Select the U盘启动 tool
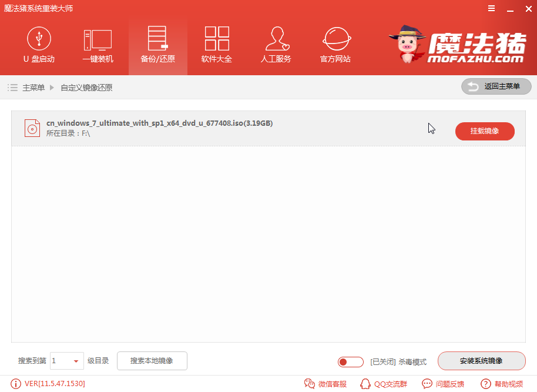The width and height of the screenshot is (537, 392). point(39,45)
